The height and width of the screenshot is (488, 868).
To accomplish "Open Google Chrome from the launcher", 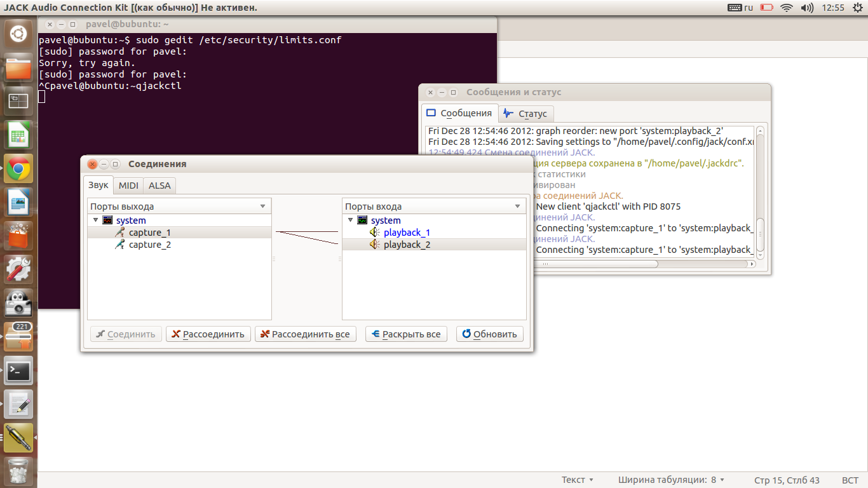I will coord(18,169).
